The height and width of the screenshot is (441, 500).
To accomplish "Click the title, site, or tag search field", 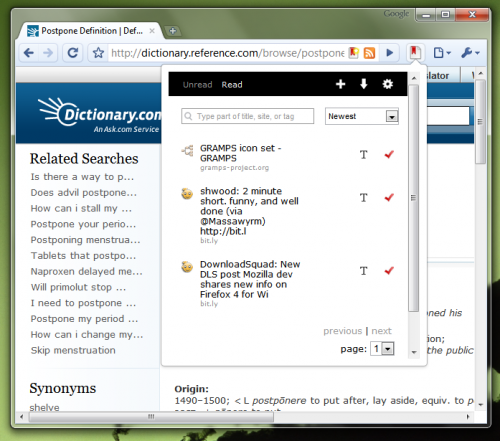I will [x=247, y=116].
